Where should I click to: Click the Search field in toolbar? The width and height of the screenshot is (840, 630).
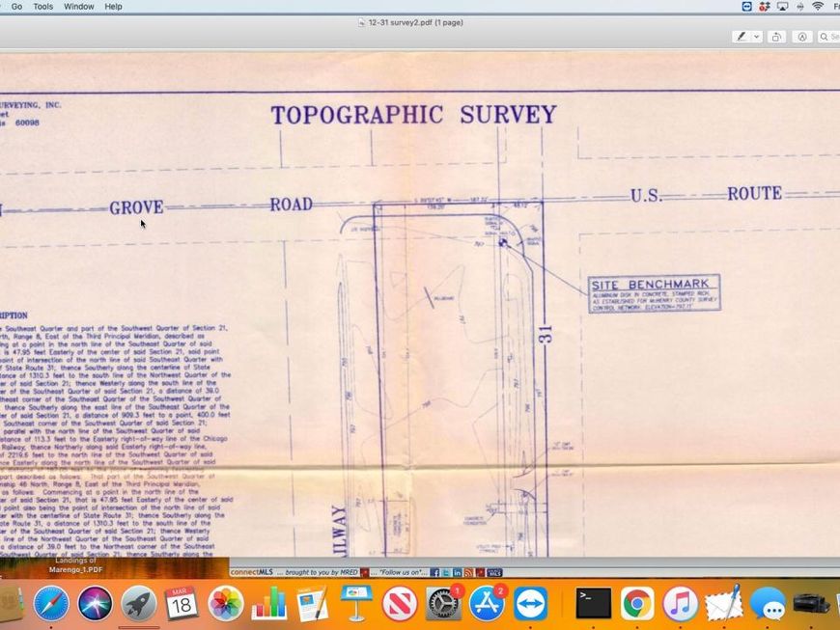[x=828, y=37]
